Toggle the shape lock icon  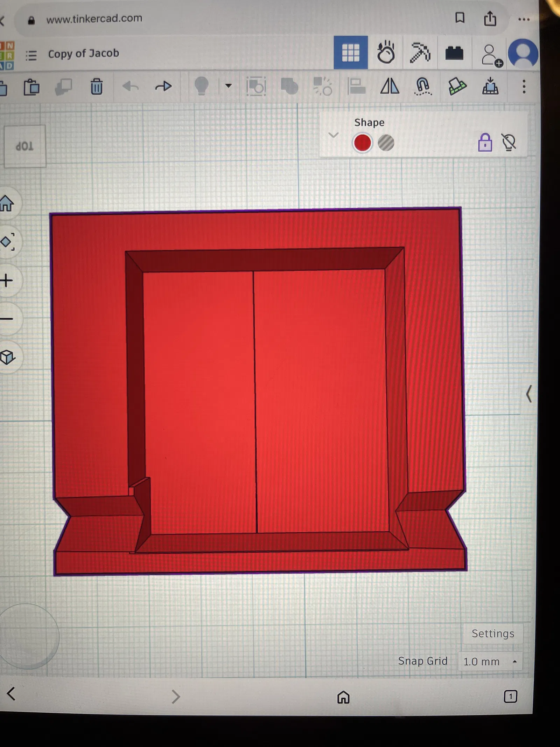point(485,142)
